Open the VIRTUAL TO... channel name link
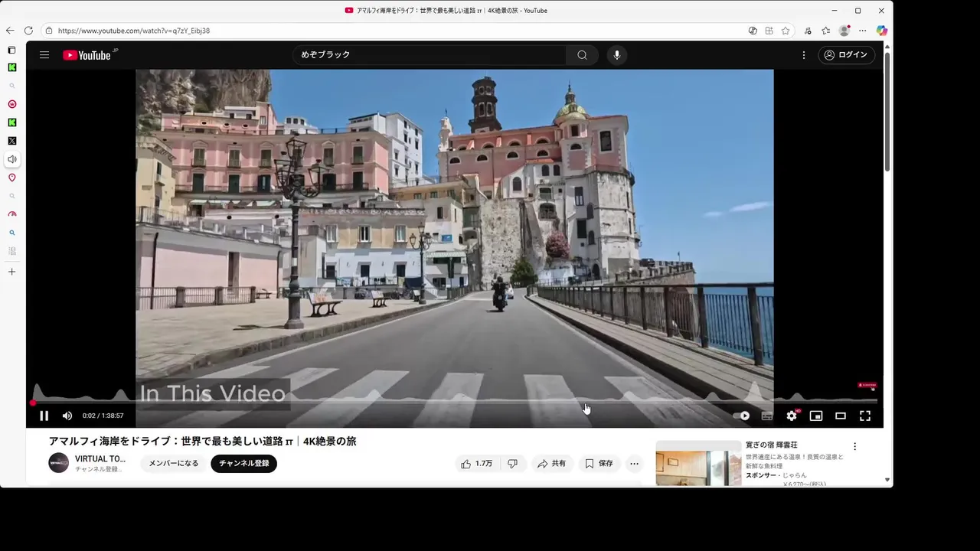This screenshot has height=551, width=980. (100, 458)
